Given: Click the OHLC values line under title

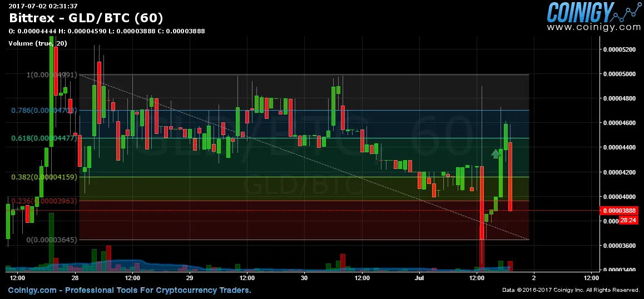Looking at the screenshot, I should 106,31.
